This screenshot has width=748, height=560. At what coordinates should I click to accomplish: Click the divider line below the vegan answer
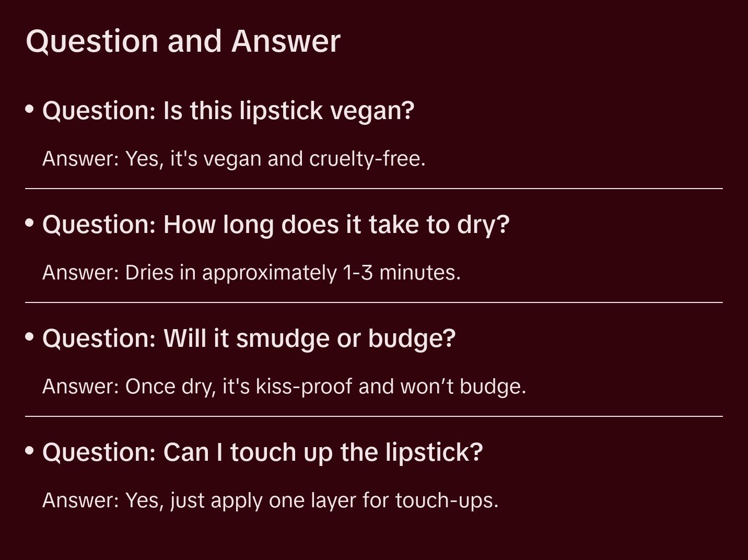(374, 189)
